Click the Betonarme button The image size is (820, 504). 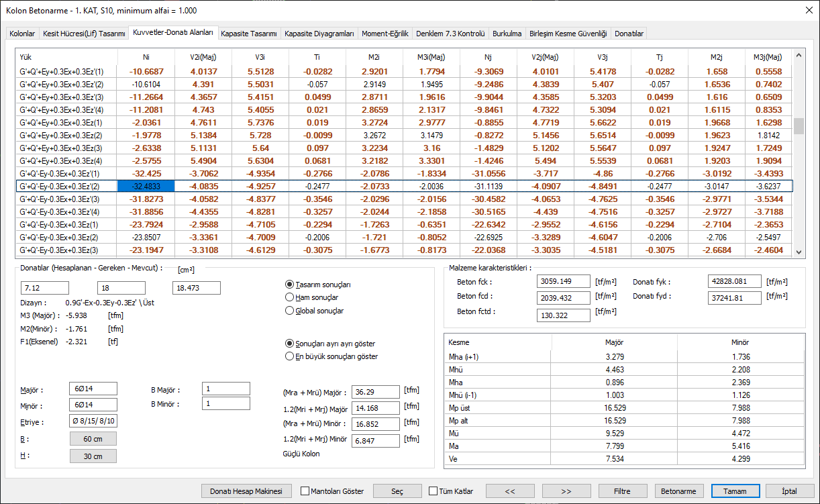(679, 491)
